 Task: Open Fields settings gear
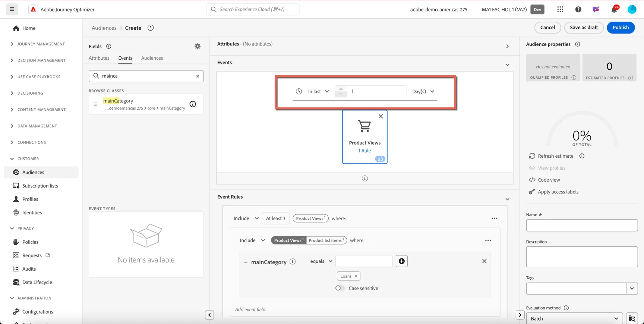198,46
